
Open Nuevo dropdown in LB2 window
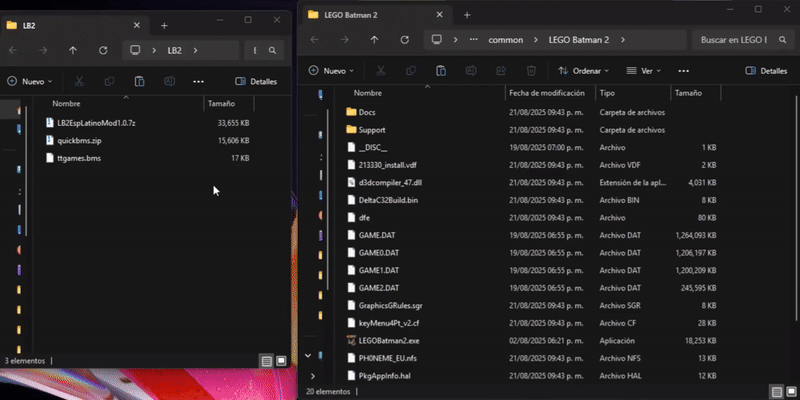click(x=30, y=82)
